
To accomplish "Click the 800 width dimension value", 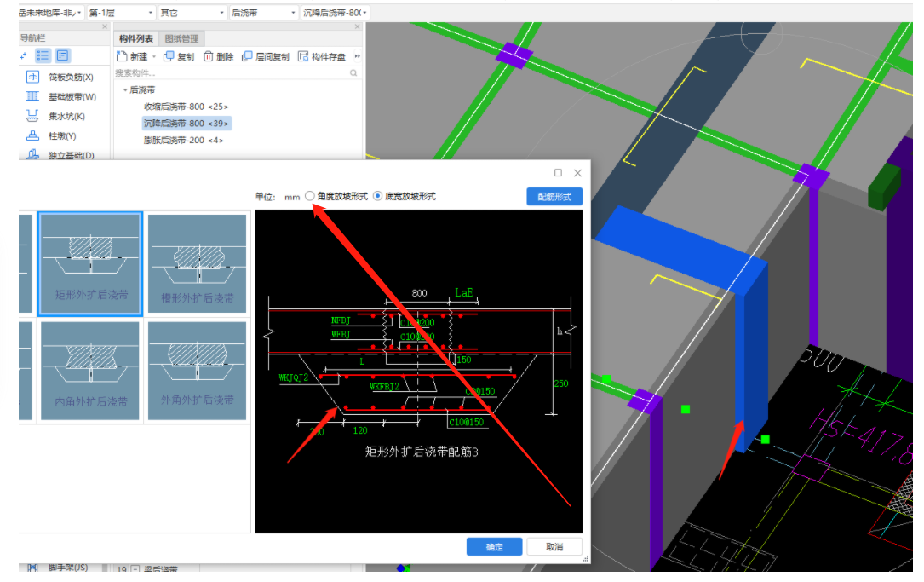I will 419,293.
